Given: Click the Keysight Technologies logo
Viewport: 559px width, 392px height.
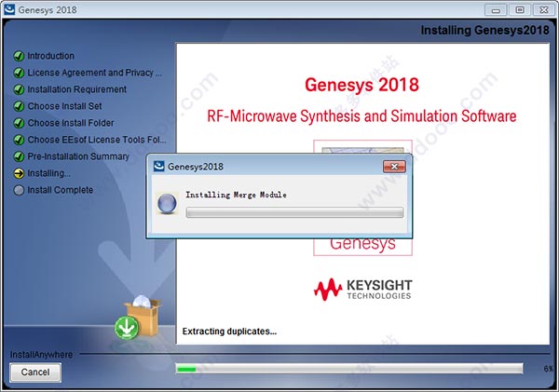Looking at the screenshot, I should point(362,290).
